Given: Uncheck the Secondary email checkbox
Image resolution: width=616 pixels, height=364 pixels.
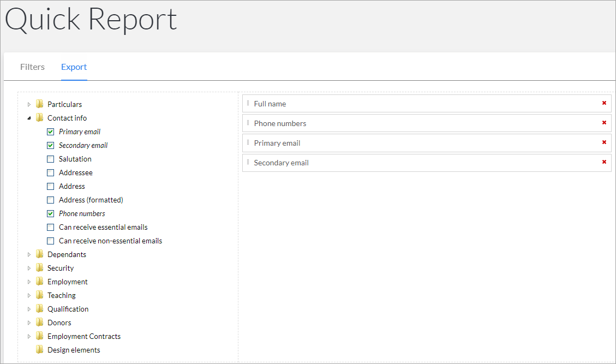Looking at the screenshot, I should [50, 146].
